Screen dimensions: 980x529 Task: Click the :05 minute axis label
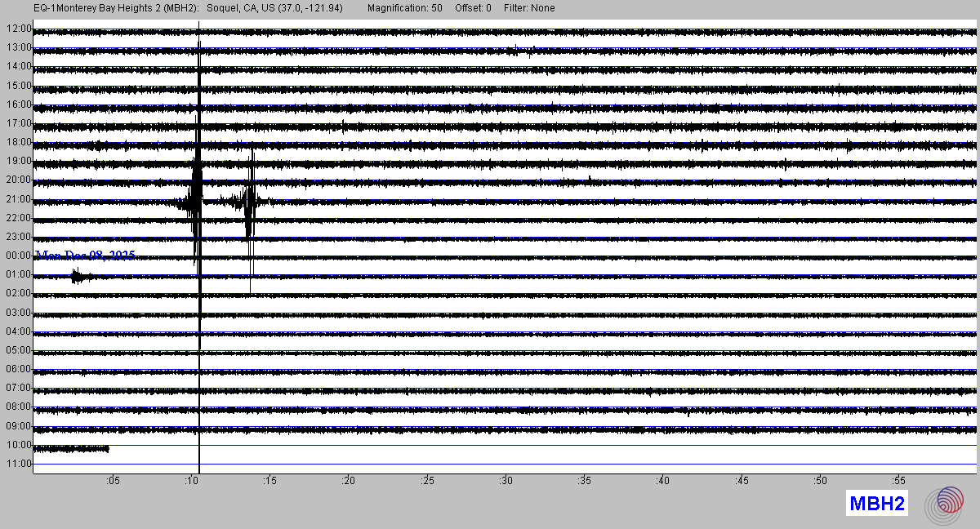click(x=113, y=480)
